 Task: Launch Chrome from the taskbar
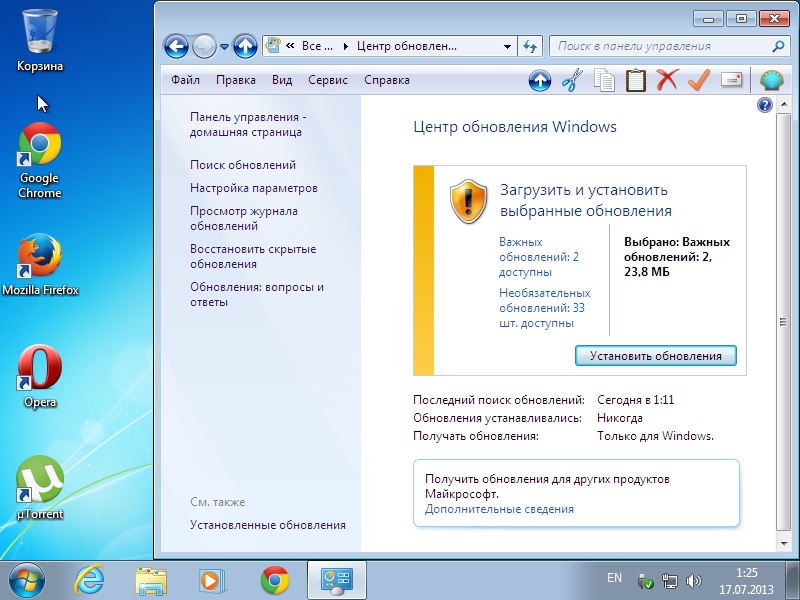click(274, 580)
